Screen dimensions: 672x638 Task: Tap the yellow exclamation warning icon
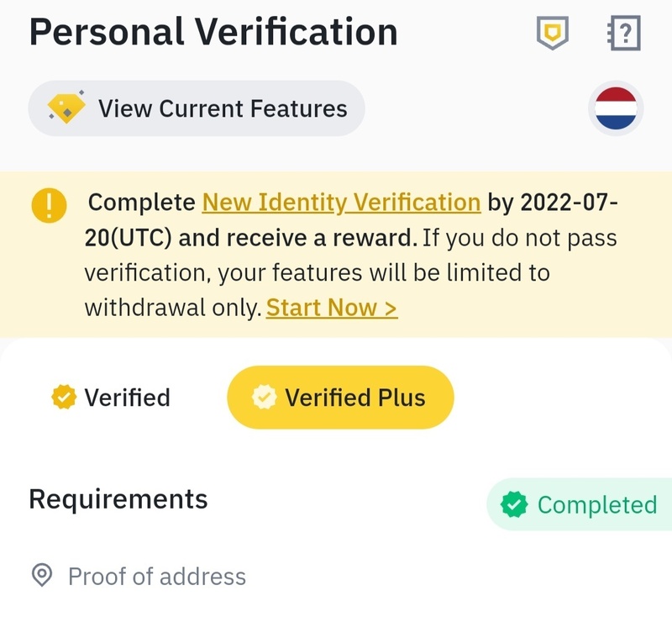(x=49, y=205)
